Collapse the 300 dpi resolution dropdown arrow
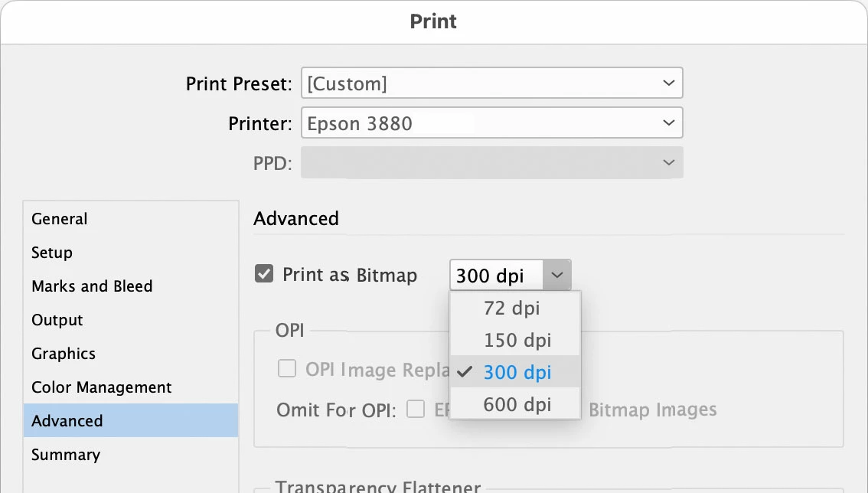The height and width of the screenshot is (493, 868). pyautogui.click(x=557, y=275)
